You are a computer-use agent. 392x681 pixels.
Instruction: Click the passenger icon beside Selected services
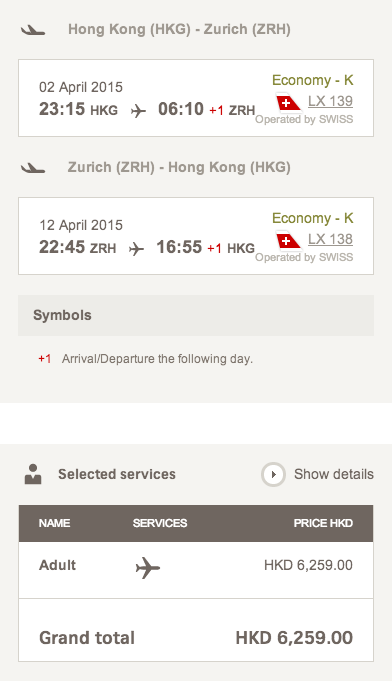[33, 474]
